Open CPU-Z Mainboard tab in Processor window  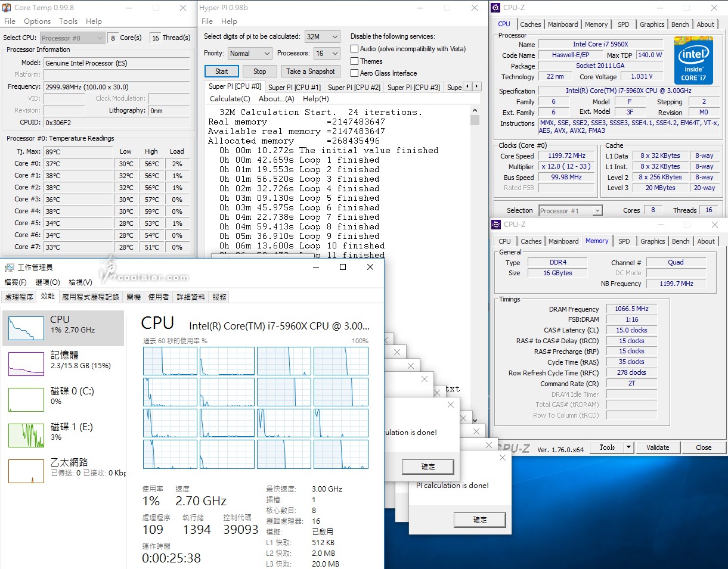click(563, 24)
